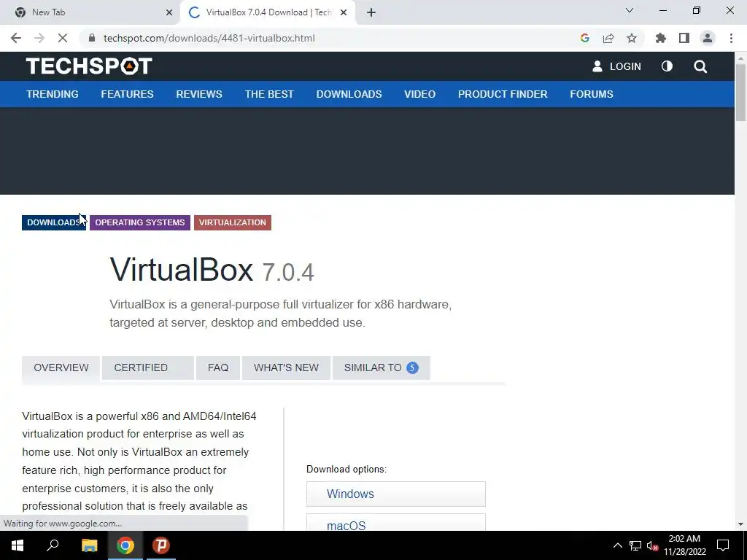Open the Windows Start menu
The width and height of the screenshot is (747, 560).
pos(18,545)
